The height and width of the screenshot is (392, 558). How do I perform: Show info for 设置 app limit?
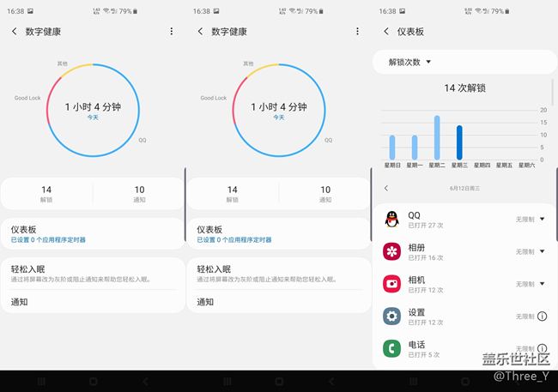(x=542, y=316)
